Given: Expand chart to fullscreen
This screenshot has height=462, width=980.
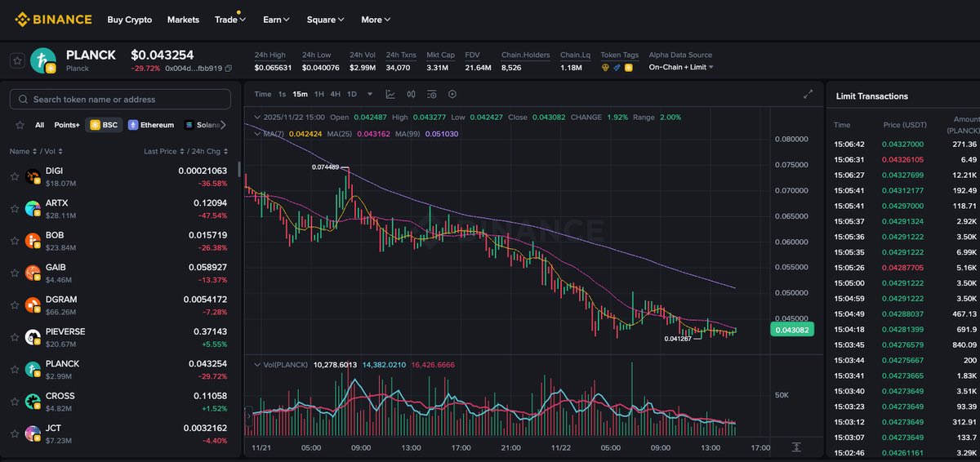Looking at the screenshot, I should point(808,94).
